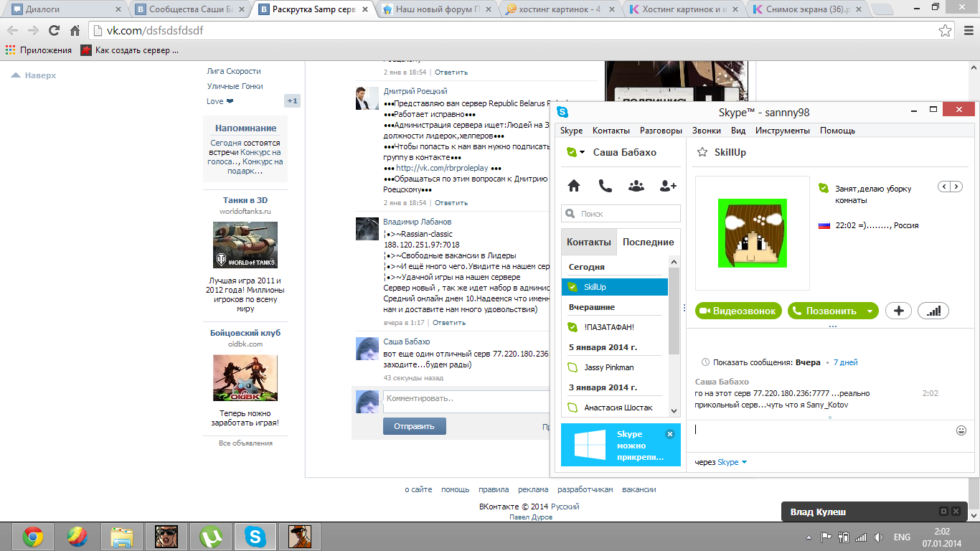Close Влад Кулеш chat popup
The width and height of the screenshot is (980, 551).
(956, 512)
